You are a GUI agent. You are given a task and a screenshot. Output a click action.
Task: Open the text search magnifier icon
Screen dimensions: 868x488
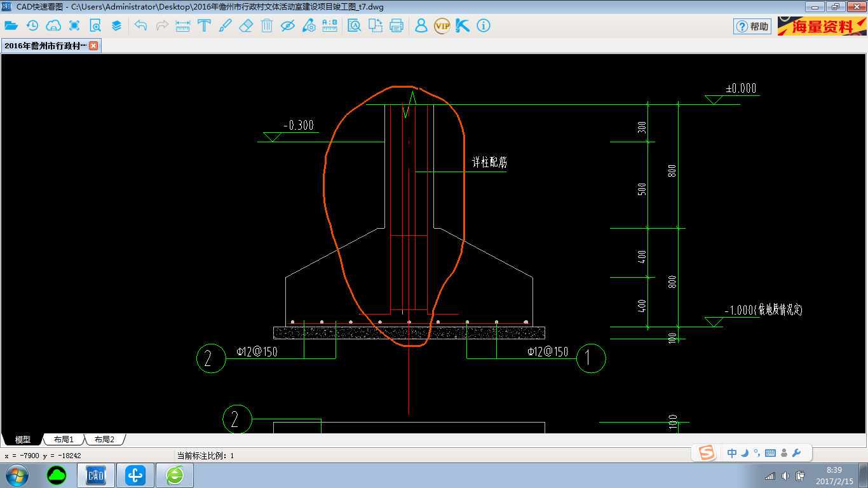point(355,26)
